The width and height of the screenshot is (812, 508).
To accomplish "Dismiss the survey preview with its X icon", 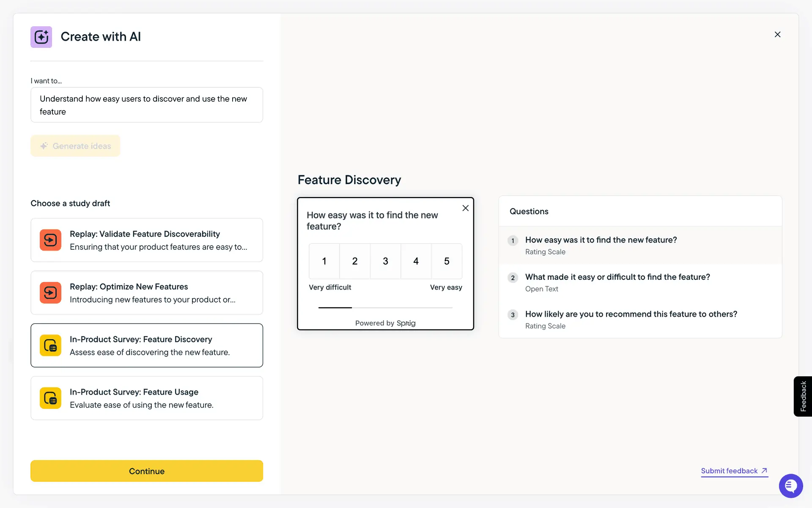I will point(465,208).
